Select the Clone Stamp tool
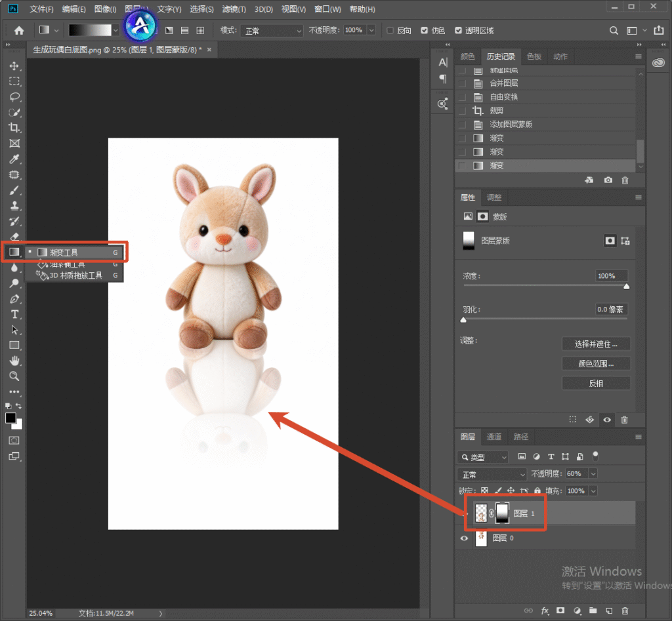 [14, 206]
